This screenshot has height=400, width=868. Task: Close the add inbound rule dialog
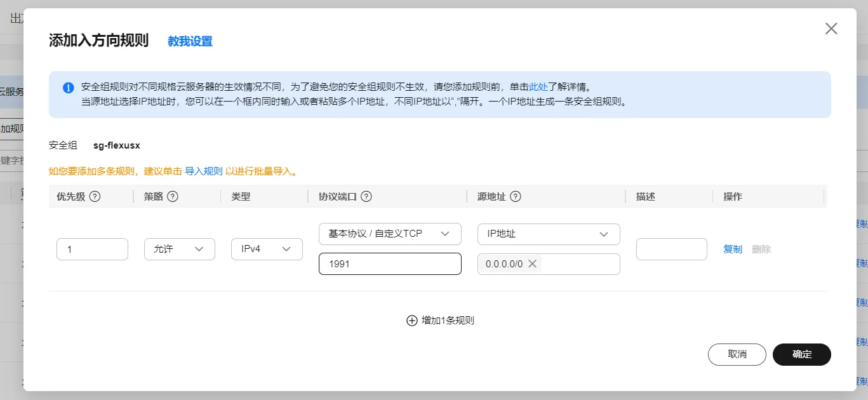(831, 29)
